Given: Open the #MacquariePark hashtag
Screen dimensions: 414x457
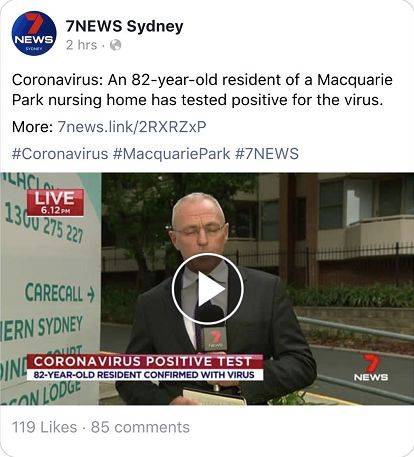Looking at the screenshot, I should 171,154.
